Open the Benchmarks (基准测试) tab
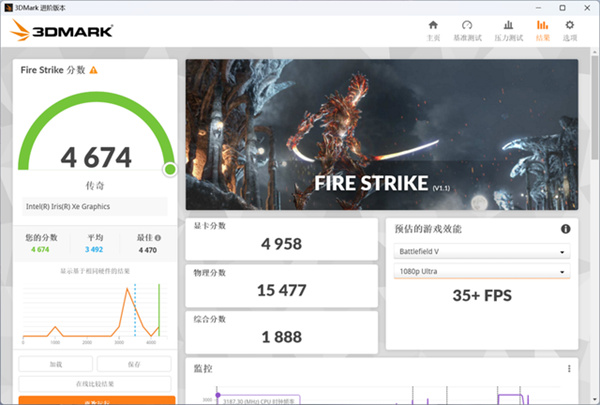This screenshot has width=600, height=405. coord(467,31)
